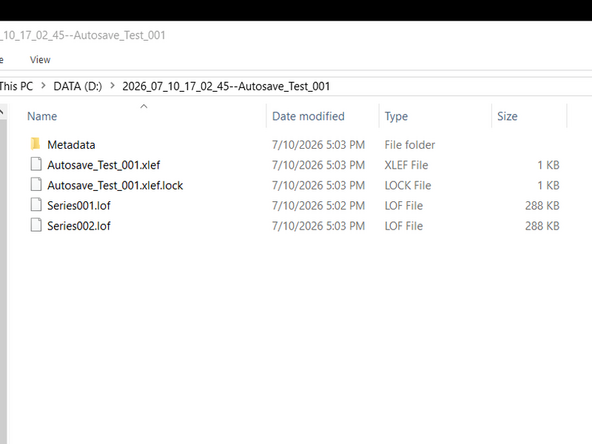Click the File folder type cell
The image size is (592, 444).
tap(410, 145)
